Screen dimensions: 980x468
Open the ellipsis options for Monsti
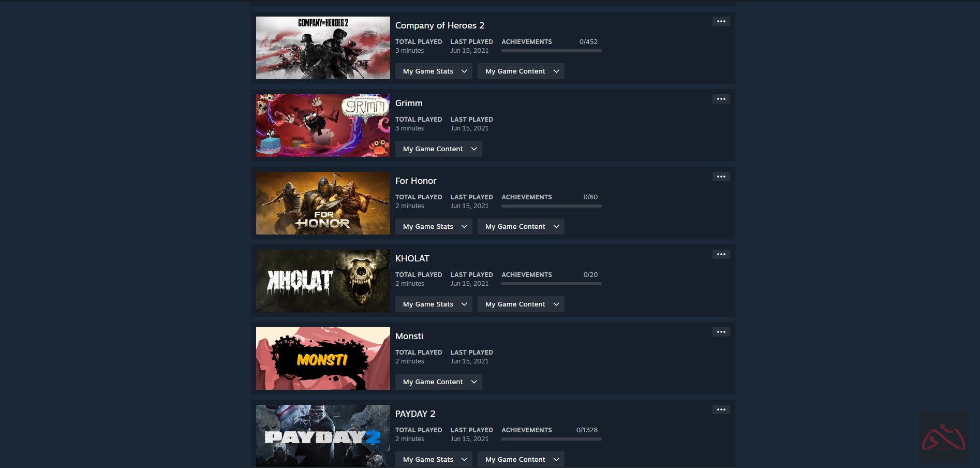pyautogui.click(x=721, y=332)
